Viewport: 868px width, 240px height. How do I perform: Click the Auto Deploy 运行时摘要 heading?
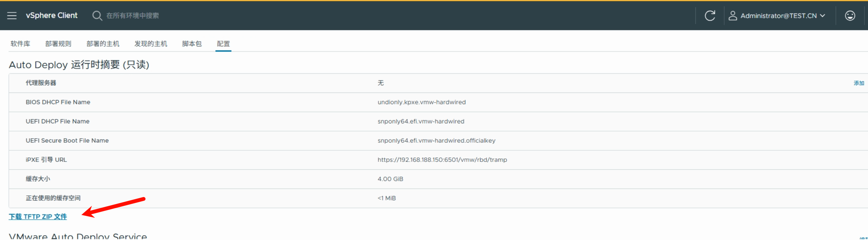tap(79, 65)
